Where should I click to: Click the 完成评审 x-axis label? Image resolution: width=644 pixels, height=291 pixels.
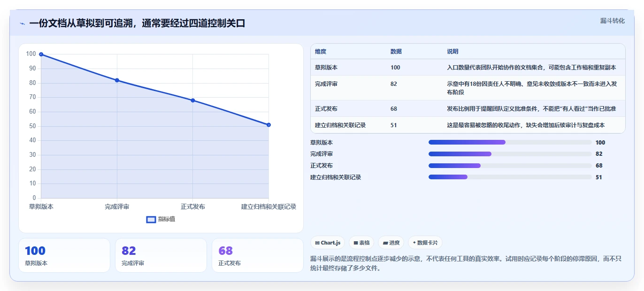(x=117, y=207)
